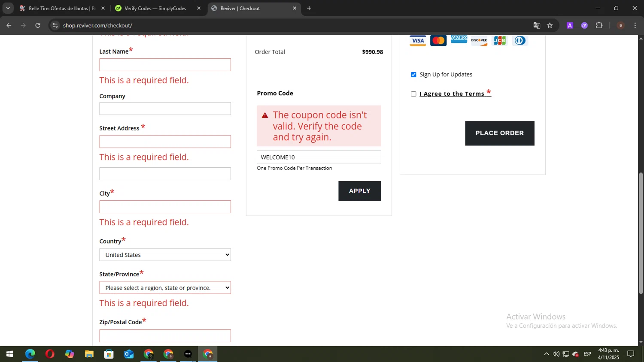Open Microsoft Store from the taskbar
The height and width of the screenshot is (362, 644).
(109, 354)
